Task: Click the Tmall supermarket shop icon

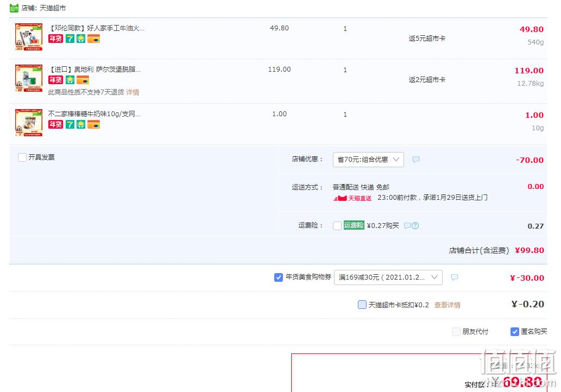Action: tap(14, 8)
